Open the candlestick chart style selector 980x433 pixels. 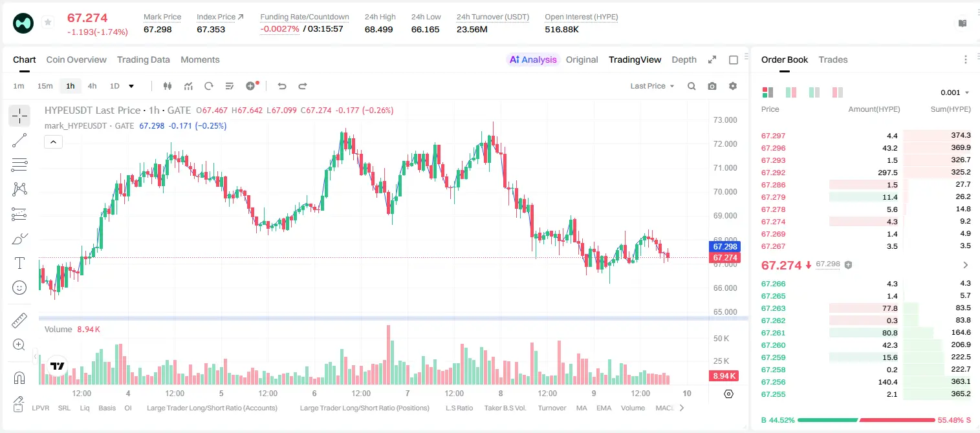click(168, 86)
